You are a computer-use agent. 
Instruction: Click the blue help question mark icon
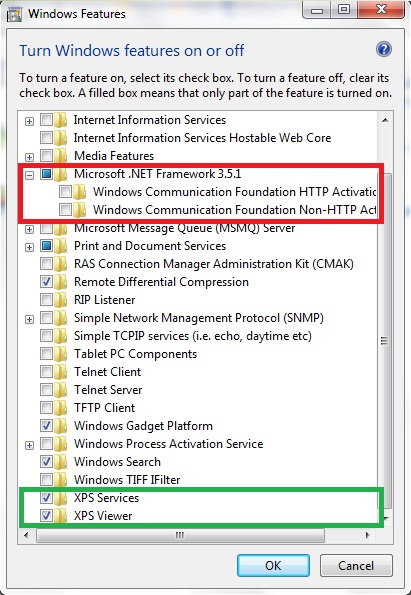tap(384, 49)
